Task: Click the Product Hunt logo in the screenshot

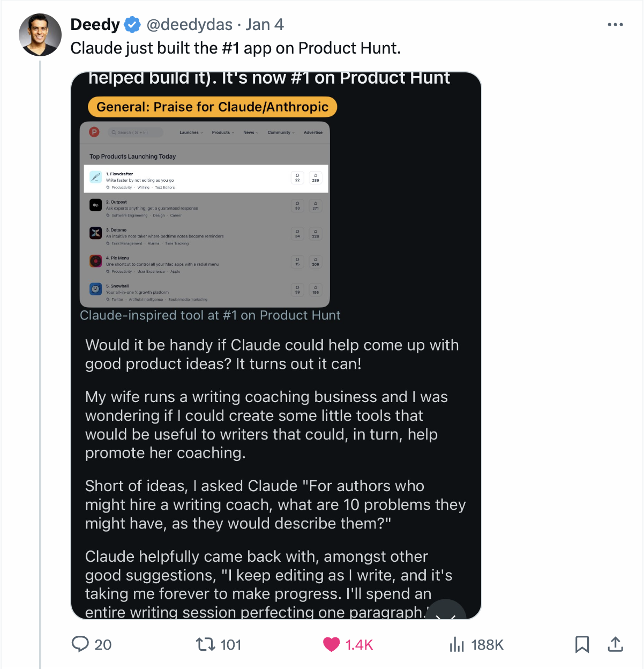Action: (x=94, y=132)
